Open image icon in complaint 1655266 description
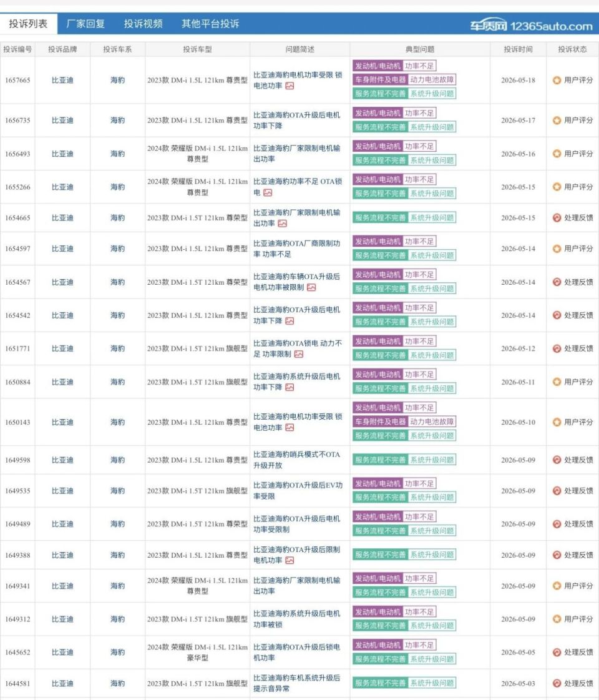Screen dimensions: 599x700 pos(268,192)
